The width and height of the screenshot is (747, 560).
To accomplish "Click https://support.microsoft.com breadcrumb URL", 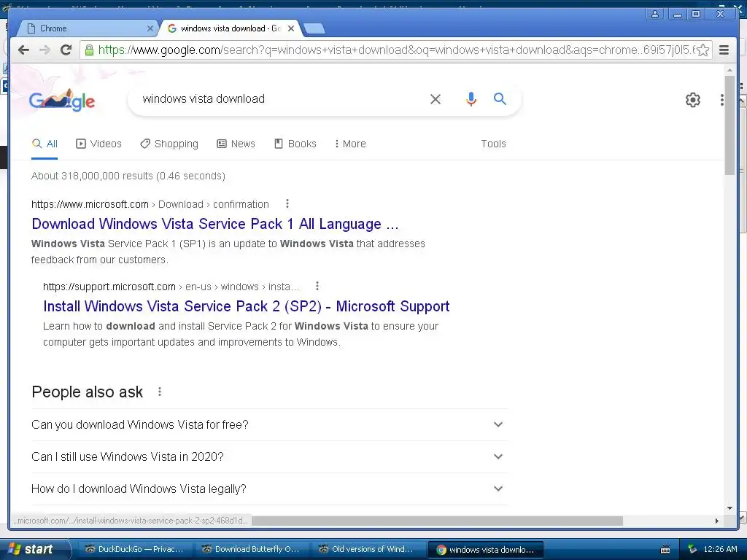I will click(109, 287).
